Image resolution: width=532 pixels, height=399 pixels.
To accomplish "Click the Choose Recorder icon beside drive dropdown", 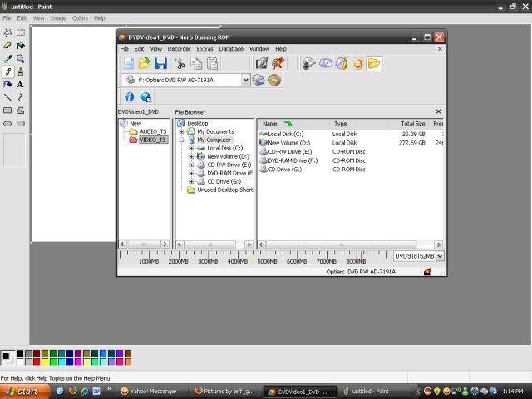I will pos(259,80).
